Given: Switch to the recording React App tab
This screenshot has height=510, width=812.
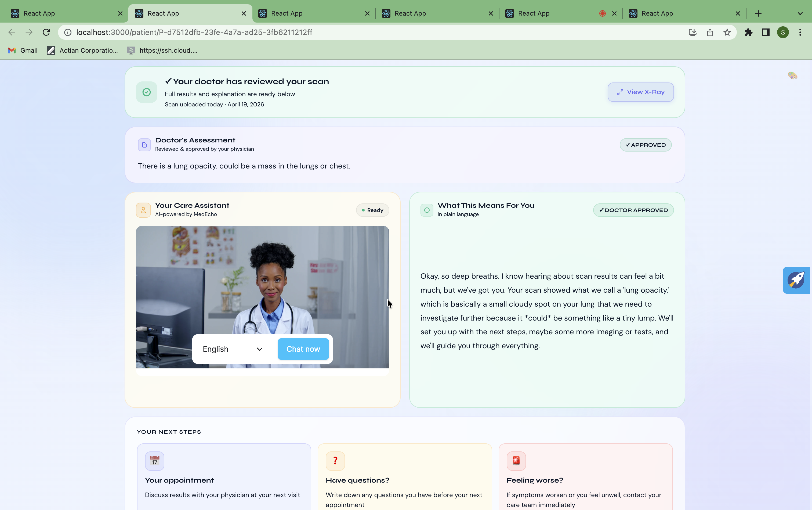Looking at the screenshot, I should (553, 13).
